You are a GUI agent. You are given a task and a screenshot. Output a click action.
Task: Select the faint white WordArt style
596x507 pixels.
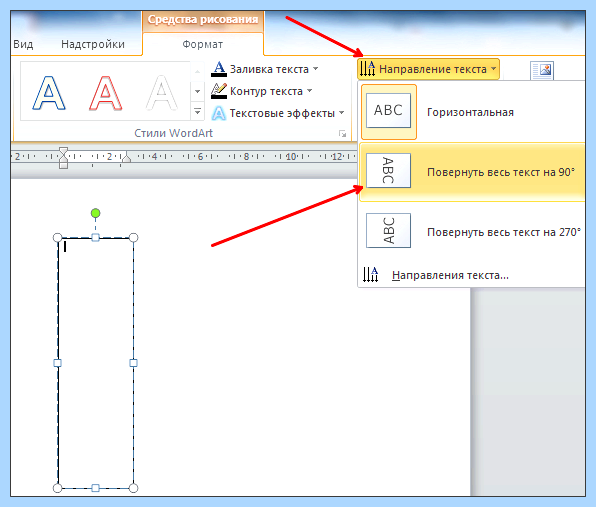click(162, 93)
